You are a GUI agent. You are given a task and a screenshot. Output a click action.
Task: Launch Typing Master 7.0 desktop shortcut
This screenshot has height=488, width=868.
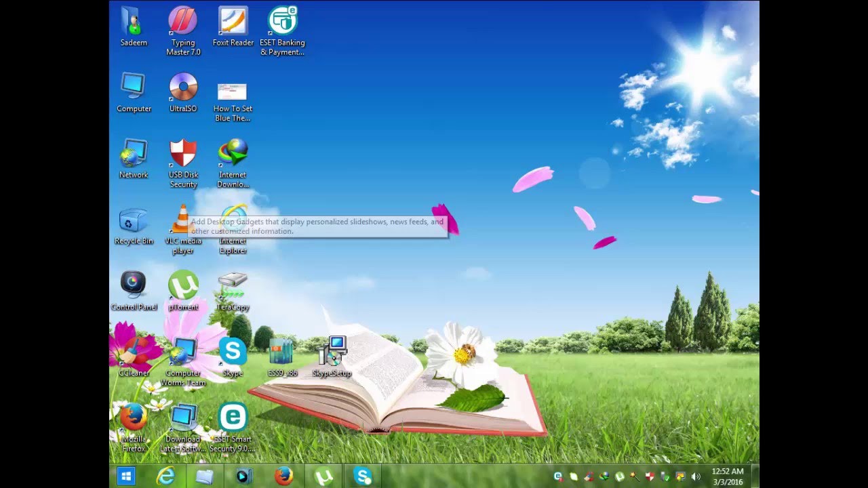click(x=183, y=31)
